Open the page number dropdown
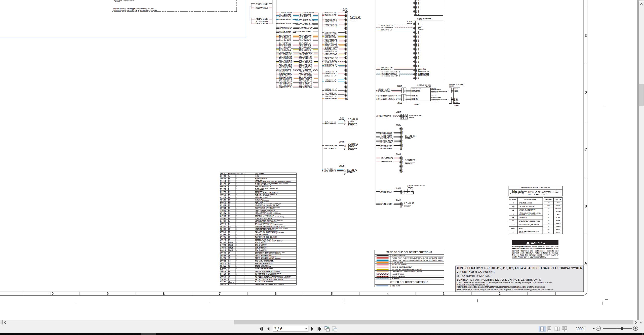 [306, 329]
